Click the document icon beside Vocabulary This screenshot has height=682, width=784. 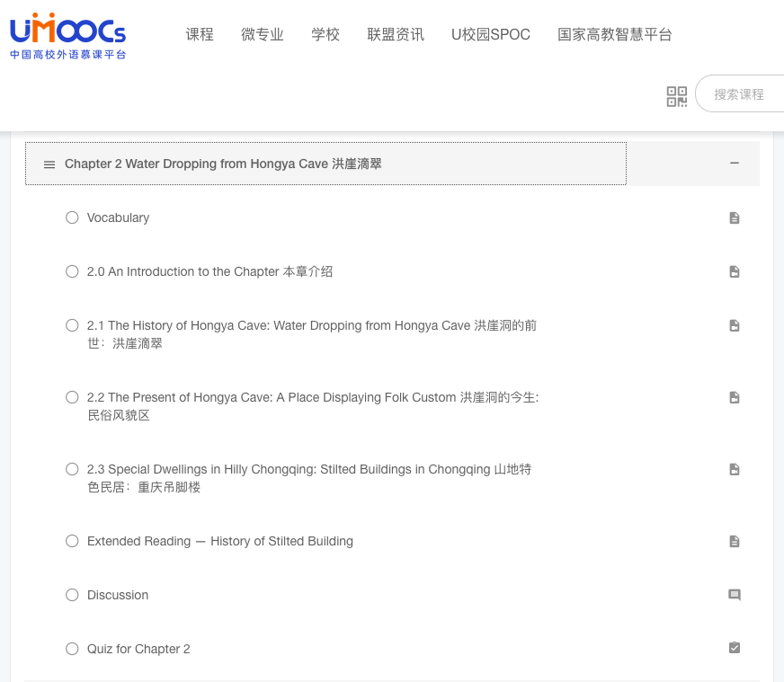735,217
